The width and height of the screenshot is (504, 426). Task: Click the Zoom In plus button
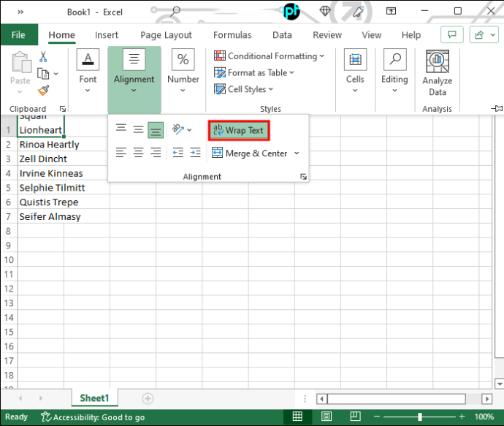tap(462, 417)
